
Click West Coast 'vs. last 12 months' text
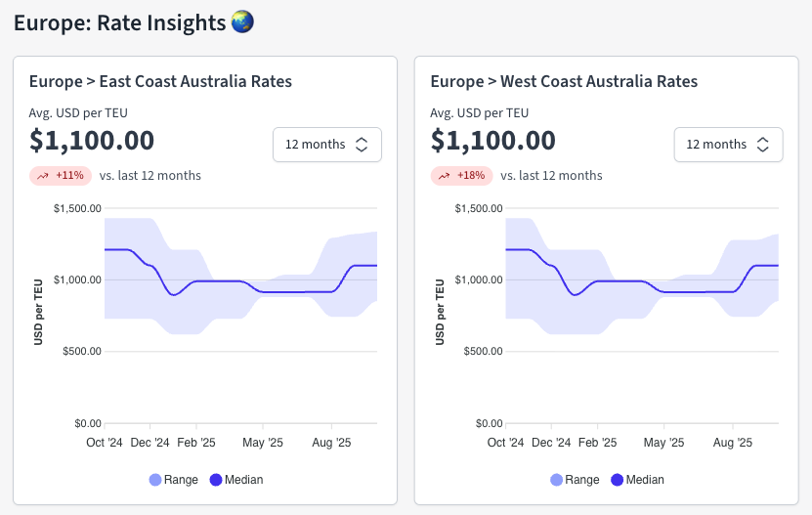pyautogui.click(x=551, y=176)
